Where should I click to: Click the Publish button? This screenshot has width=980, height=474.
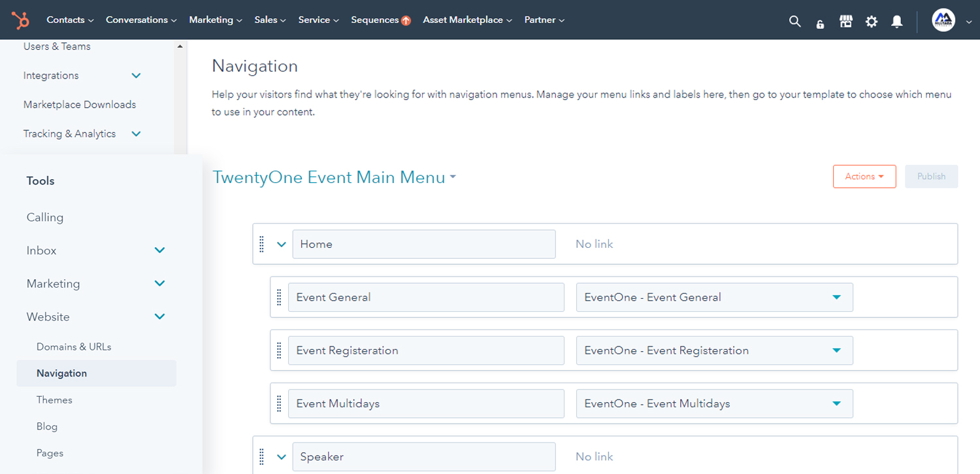point(931,177)
